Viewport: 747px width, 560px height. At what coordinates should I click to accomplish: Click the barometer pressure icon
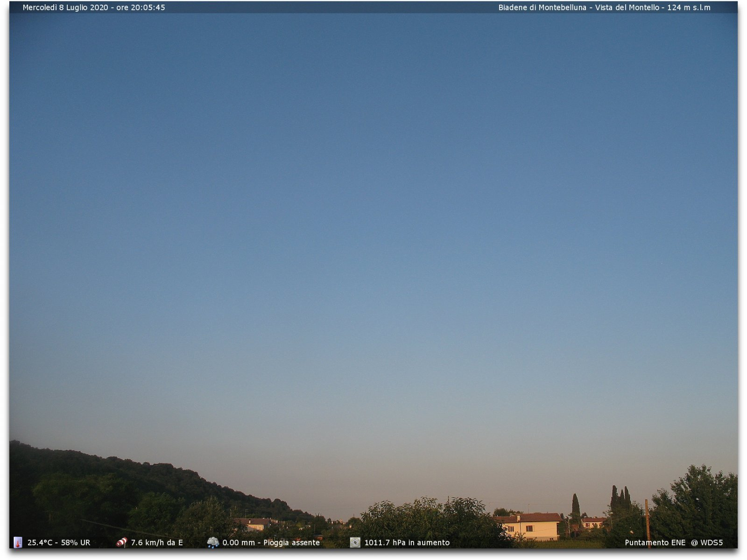[355, 542]
